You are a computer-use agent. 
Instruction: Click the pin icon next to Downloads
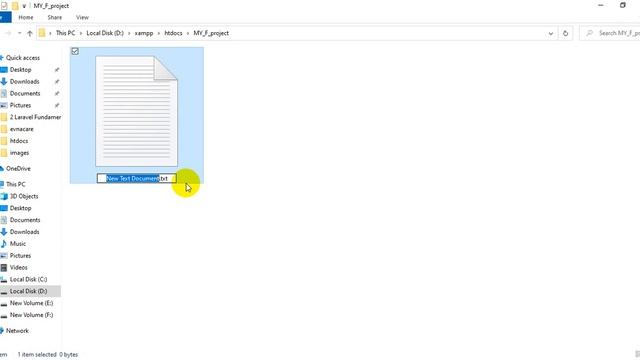tap(57, 82)
